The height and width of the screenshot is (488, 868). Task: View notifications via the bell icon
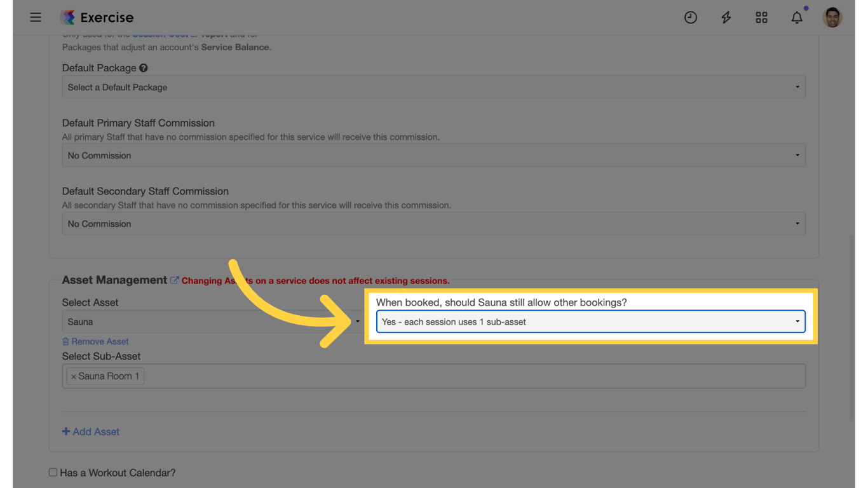[x=797, y=17]
